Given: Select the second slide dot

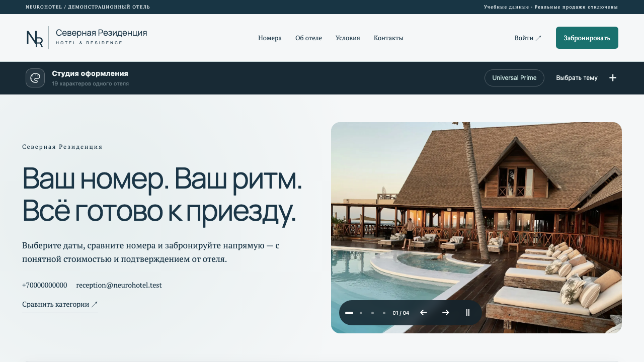Looking at the screenshot, I should (361, 313).
